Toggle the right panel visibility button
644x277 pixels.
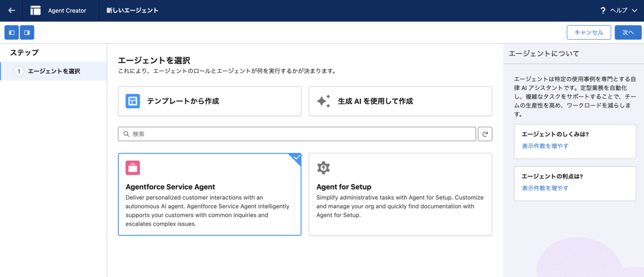point(27,33)
